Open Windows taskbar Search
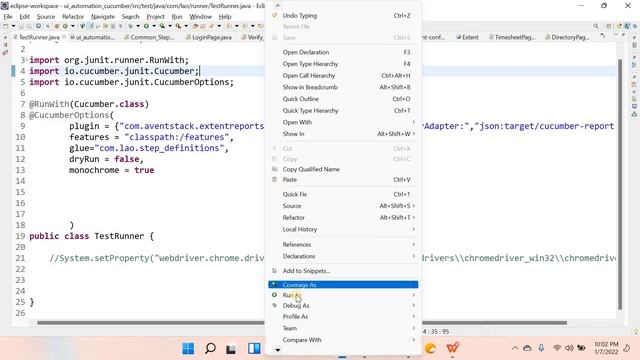640x360 pixels. click(210, 349)
